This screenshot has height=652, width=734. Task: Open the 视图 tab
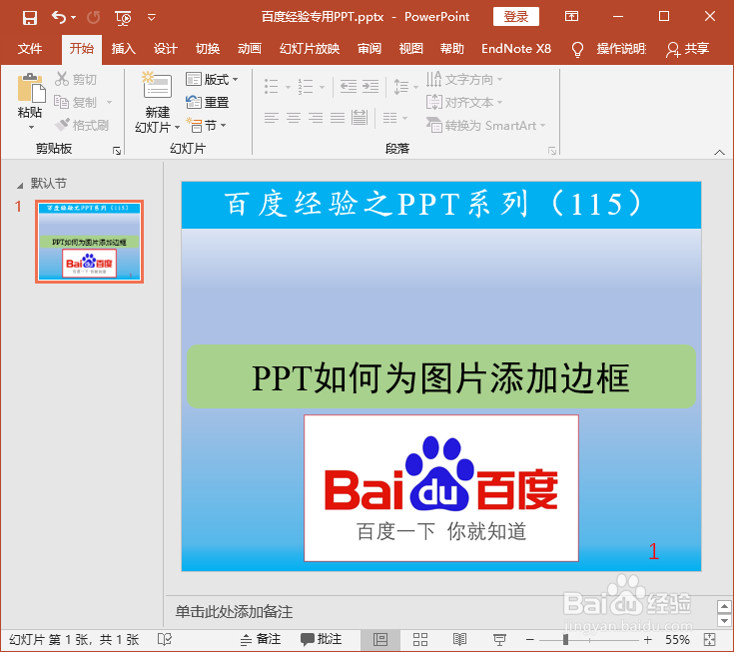pos(411,49)
